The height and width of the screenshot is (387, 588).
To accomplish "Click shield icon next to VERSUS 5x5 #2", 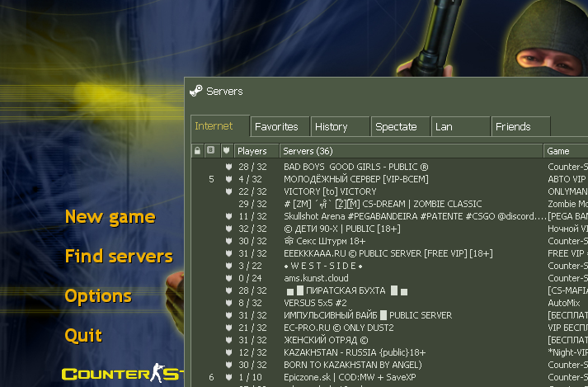I will pos(226,303).
